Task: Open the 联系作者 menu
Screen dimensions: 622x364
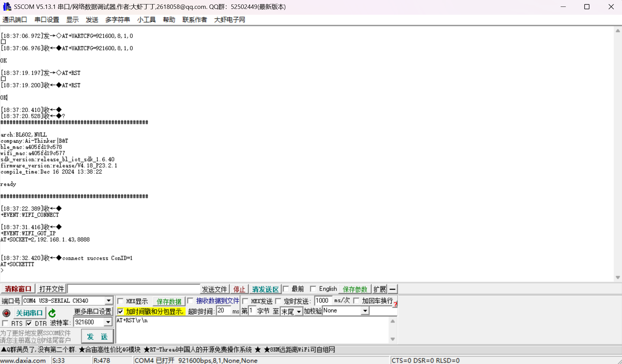Action: coord(195,20)
